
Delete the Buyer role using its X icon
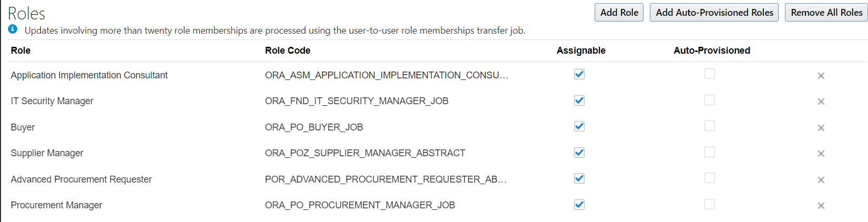[x=821, y=128]
